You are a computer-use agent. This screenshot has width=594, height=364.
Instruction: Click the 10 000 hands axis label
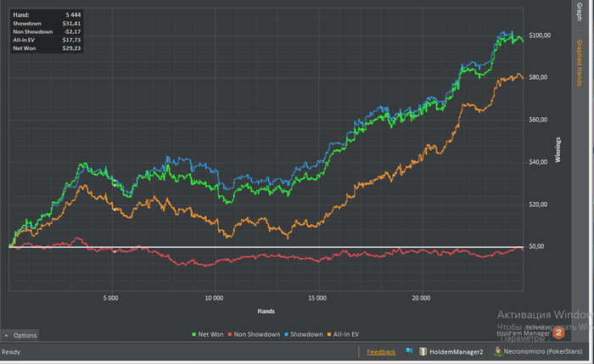[x=214, y=298]
